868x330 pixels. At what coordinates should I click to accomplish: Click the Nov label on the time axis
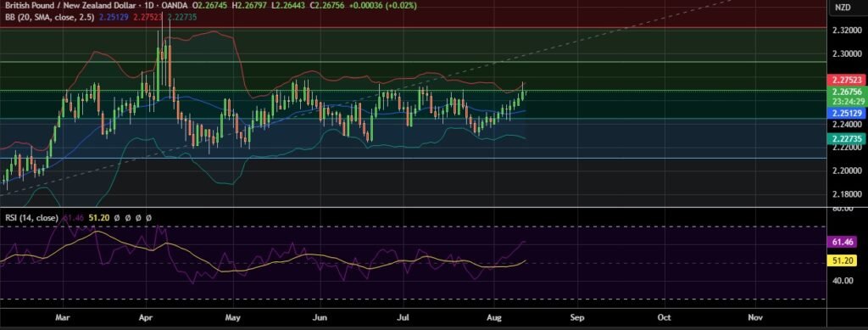pos(755,318)
